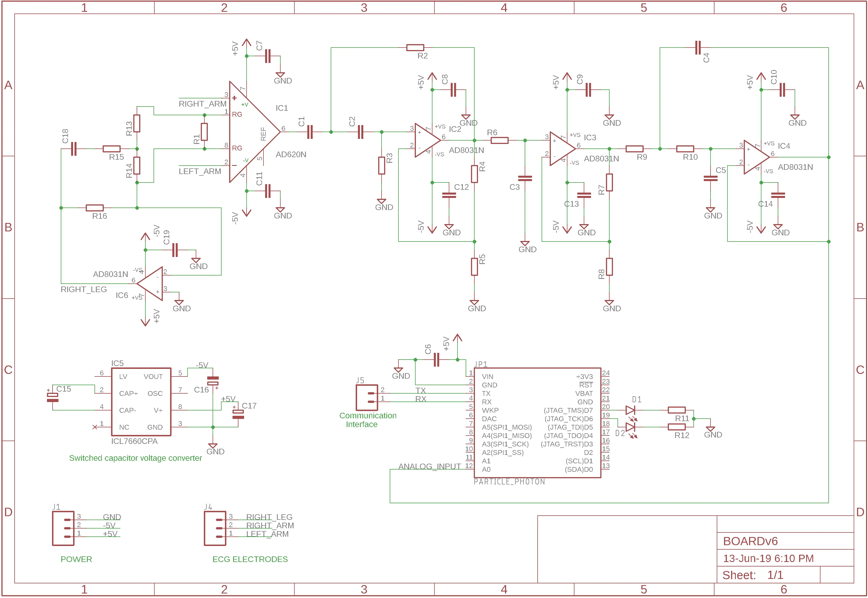Click the ICL7660CPA IC5 chip body

coord(141,402)
